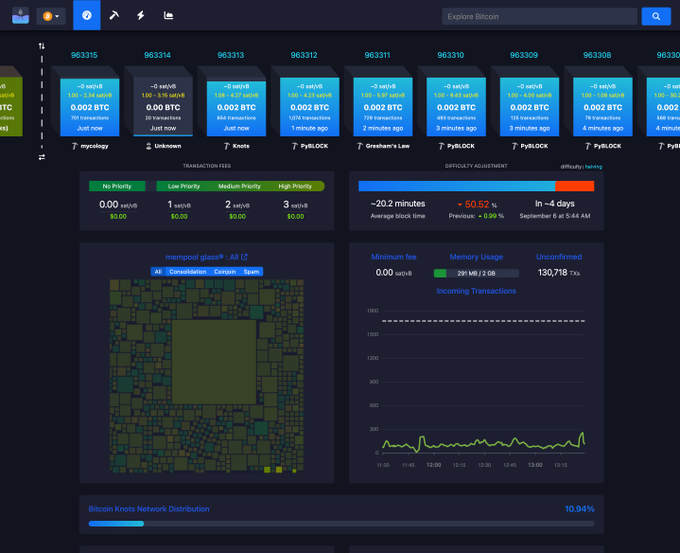Open block height 963314 link

click(x=157, y=55)
